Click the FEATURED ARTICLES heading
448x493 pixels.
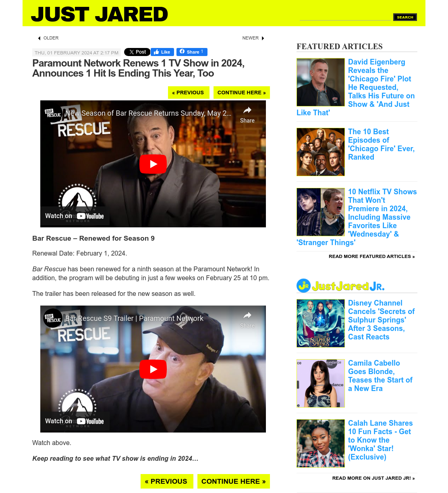pyautogui.click(x=340, y=46)
